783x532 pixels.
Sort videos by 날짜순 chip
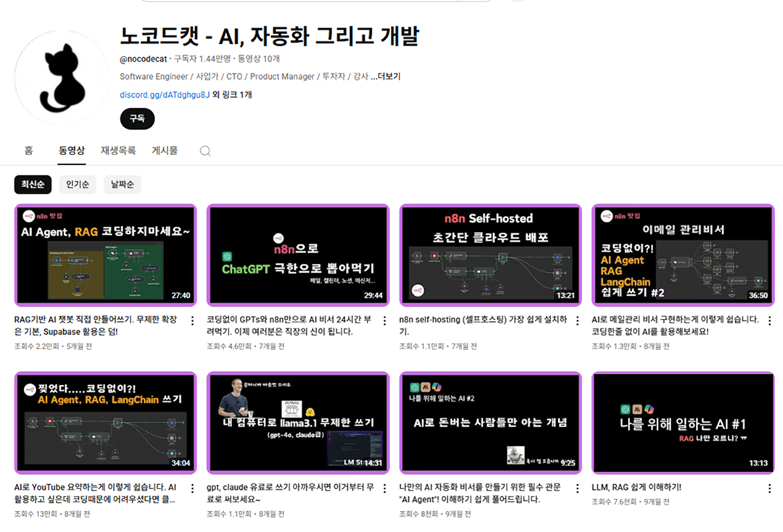pyautogui.click(x=123, y=185)
